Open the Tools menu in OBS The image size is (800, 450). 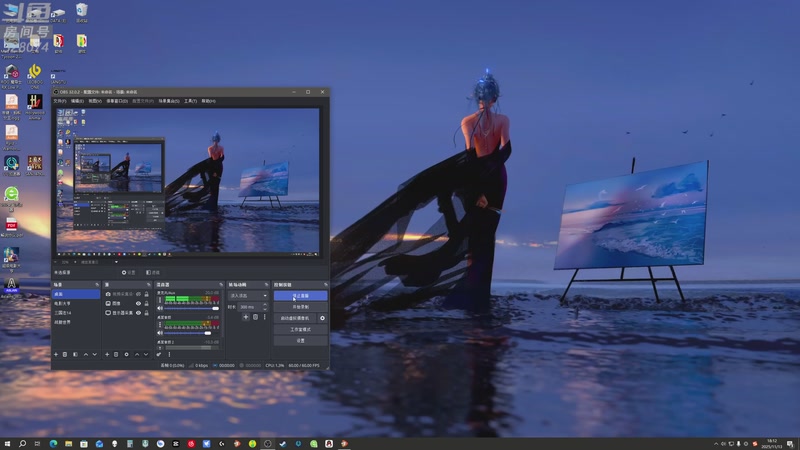pos(190,101)
